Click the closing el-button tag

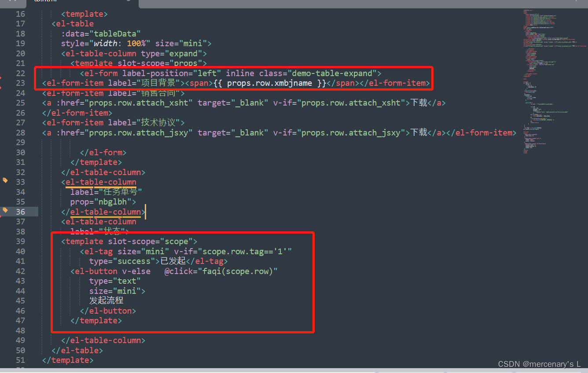pos(108,311)
